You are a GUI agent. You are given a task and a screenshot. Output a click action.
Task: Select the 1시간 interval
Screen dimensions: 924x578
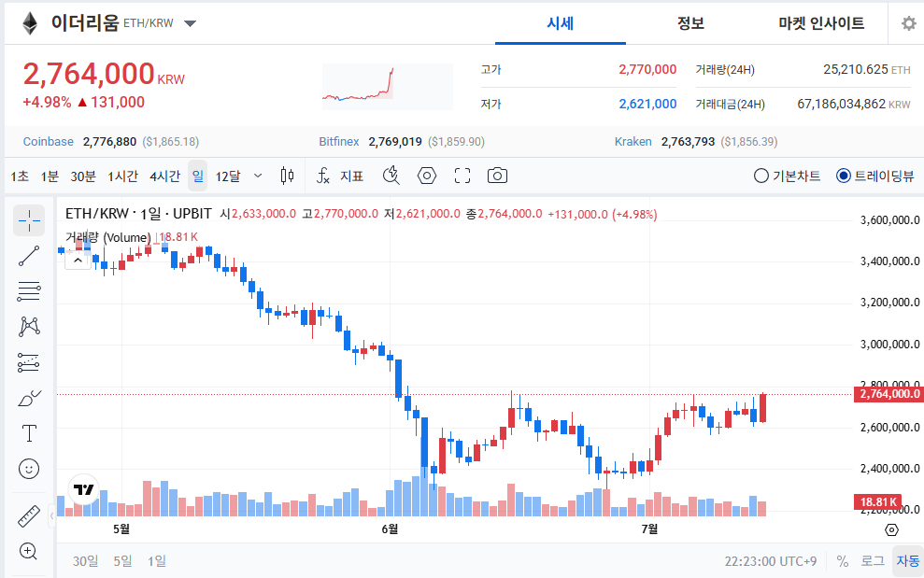coord(122,176)
